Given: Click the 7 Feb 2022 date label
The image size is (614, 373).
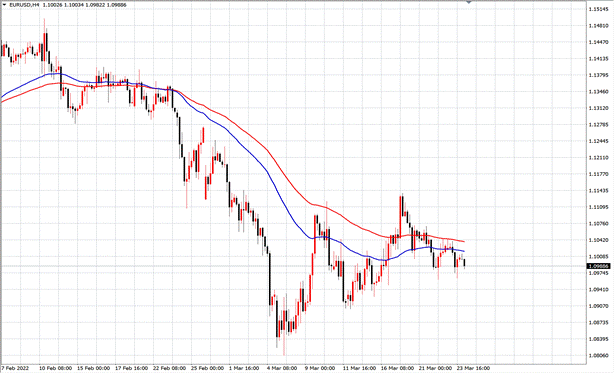Looking at the screenshot, I should [15, 368].
